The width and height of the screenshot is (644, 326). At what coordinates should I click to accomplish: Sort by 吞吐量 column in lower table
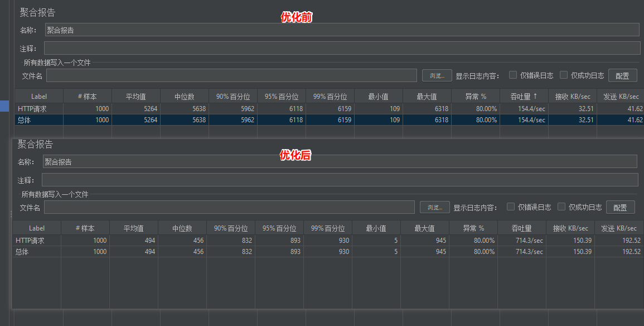pos(521,228)
